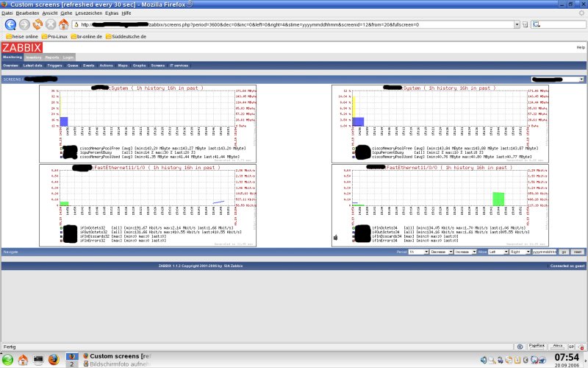Open the home folder icon in the taskbar
The image size is (588, 368).
23,360
